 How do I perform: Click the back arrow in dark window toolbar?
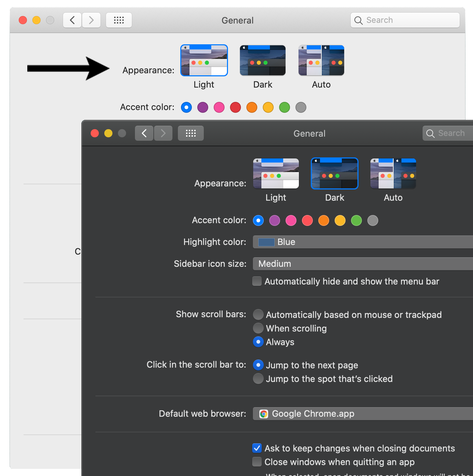pos(144,133)
